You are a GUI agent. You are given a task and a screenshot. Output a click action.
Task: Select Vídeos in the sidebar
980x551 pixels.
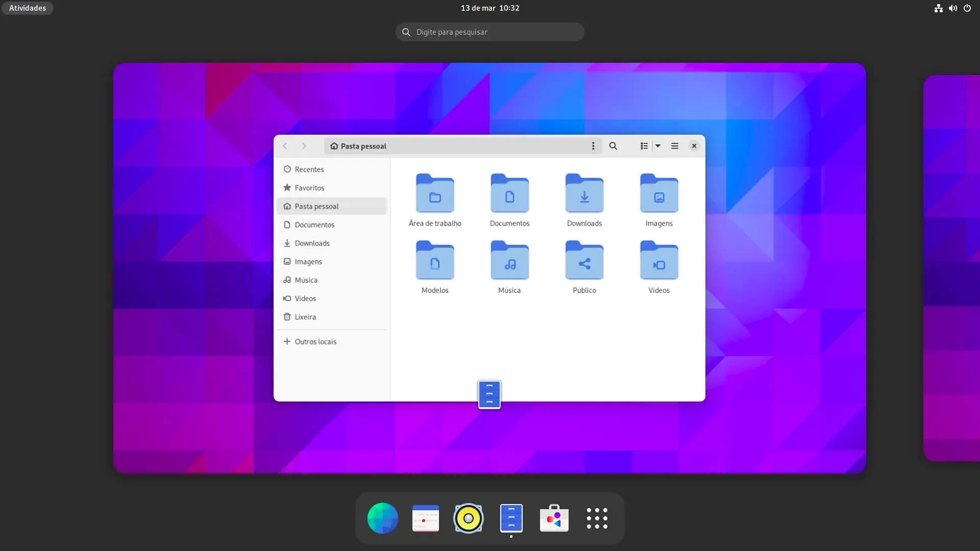[x=332, y=298]
